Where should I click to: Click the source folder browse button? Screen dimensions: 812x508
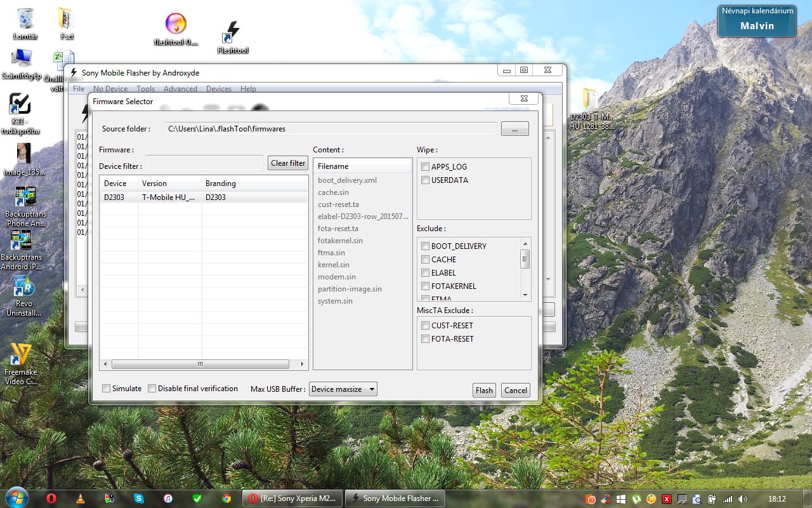pyautogui.click(x=514, y=129)
